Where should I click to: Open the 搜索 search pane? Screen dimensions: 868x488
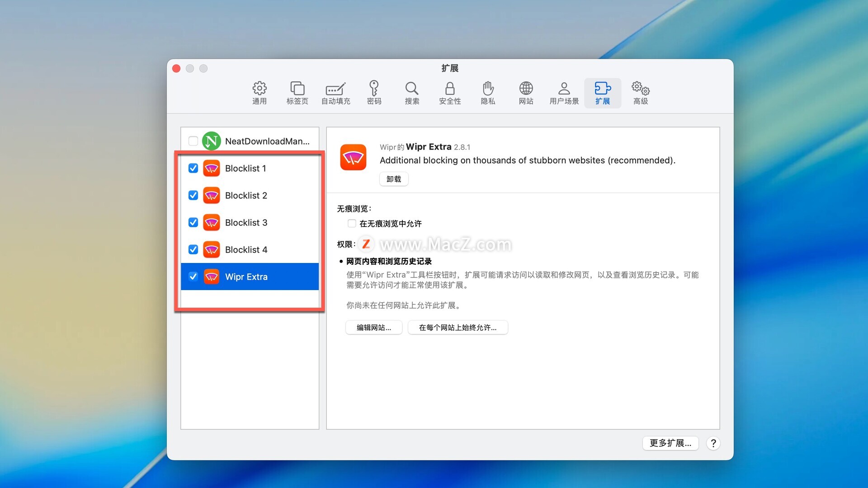tap(412, 93)
